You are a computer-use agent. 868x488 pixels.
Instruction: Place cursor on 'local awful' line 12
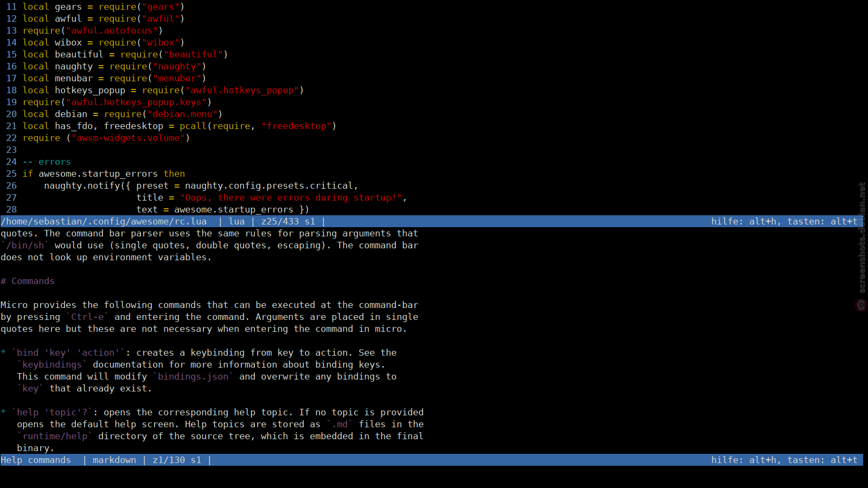[x=52, y=18]
